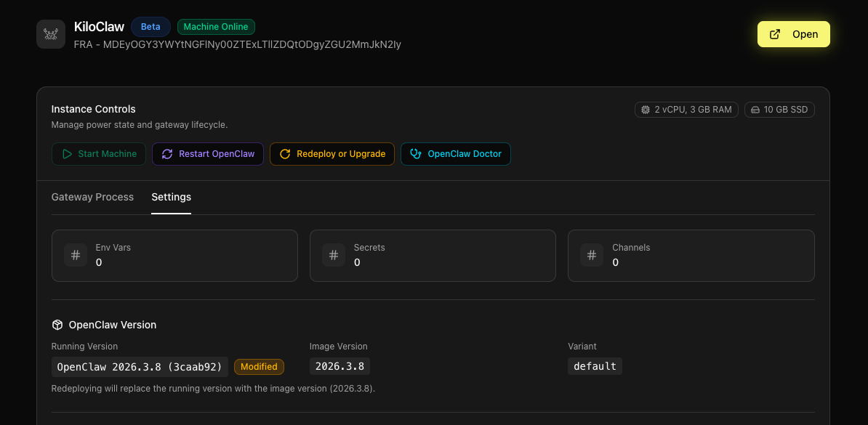The image size is (868, 425).
Task: Click the Beta badge next to KiloClaw
Action: click(x=150, y=27)
